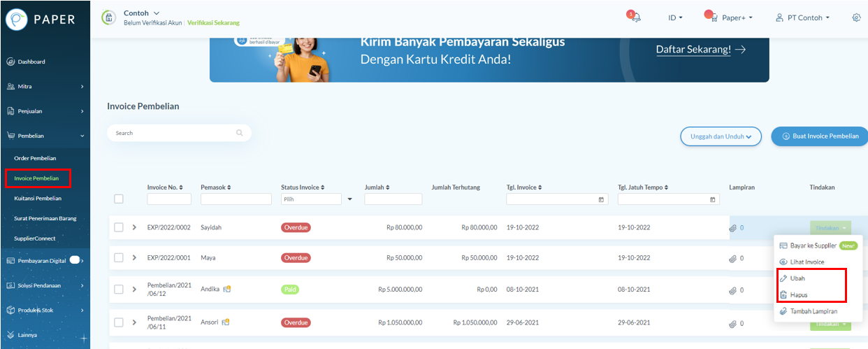
Task: Toggle the select-all header checkbox
Action: [118, 199]
